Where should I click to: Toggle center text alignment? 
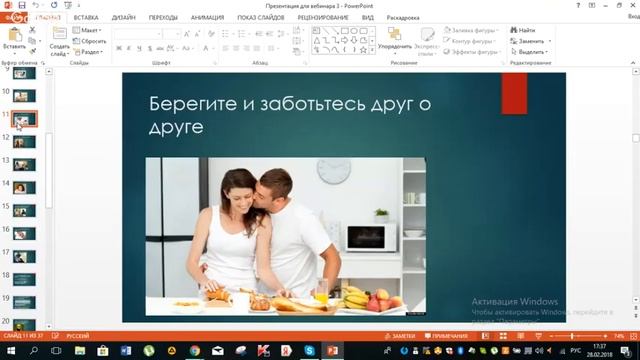coord(236,48)
